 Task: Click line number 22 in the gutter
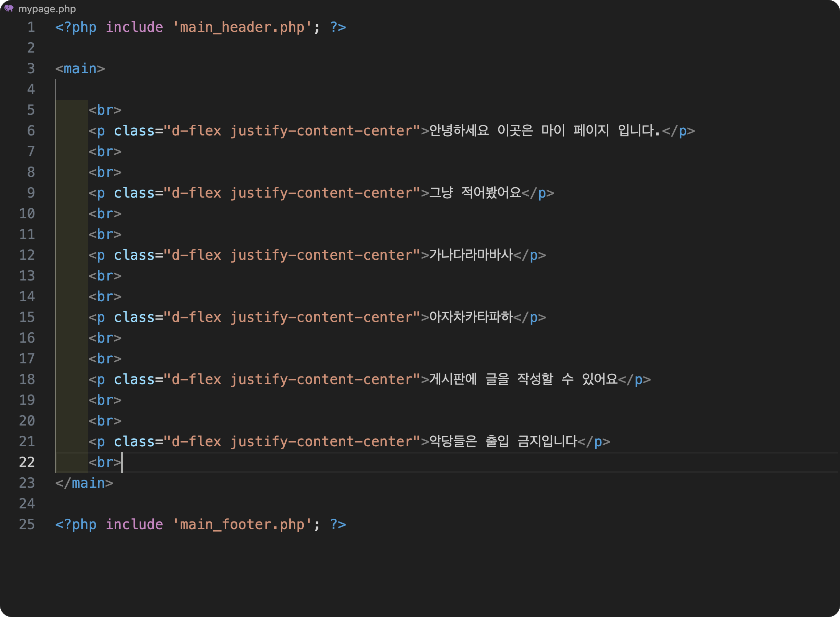[x=27, y=462]
